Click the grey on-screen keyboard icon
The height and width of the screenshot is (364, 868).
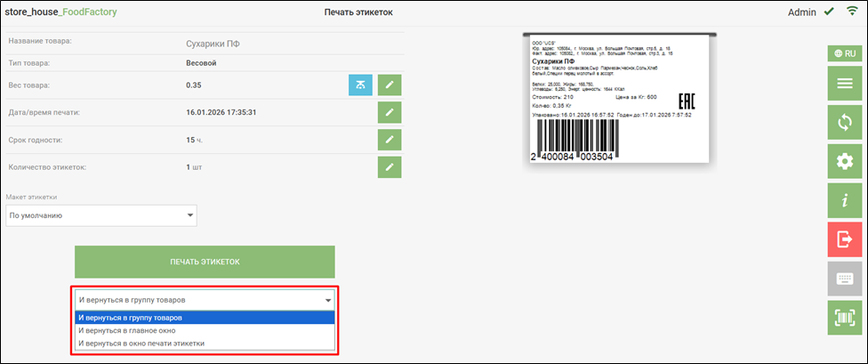coord(845,279)
